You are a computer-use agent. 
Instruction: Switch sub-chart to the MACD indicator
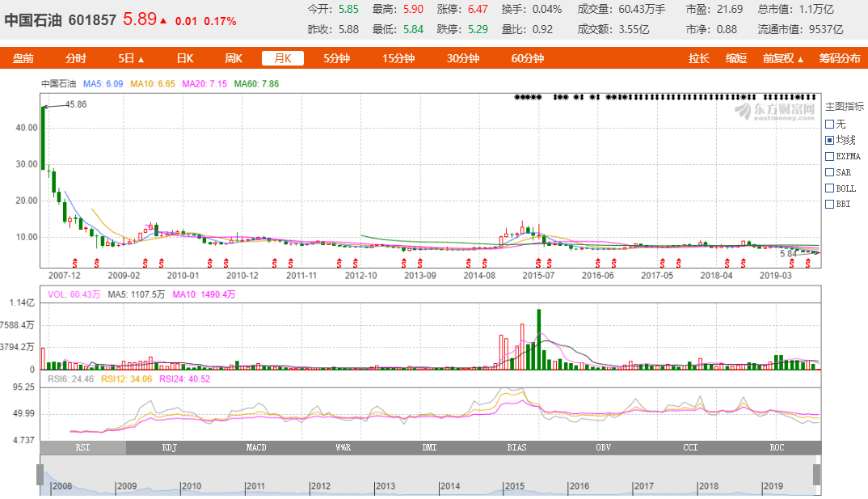tap(256, 447)
